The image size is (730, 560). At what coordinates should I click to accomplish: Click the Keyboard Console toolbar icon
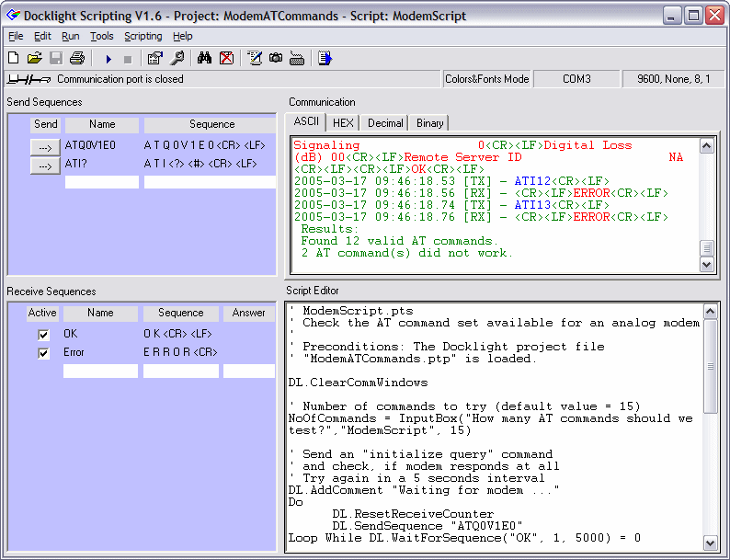click(x=297, y=59)
